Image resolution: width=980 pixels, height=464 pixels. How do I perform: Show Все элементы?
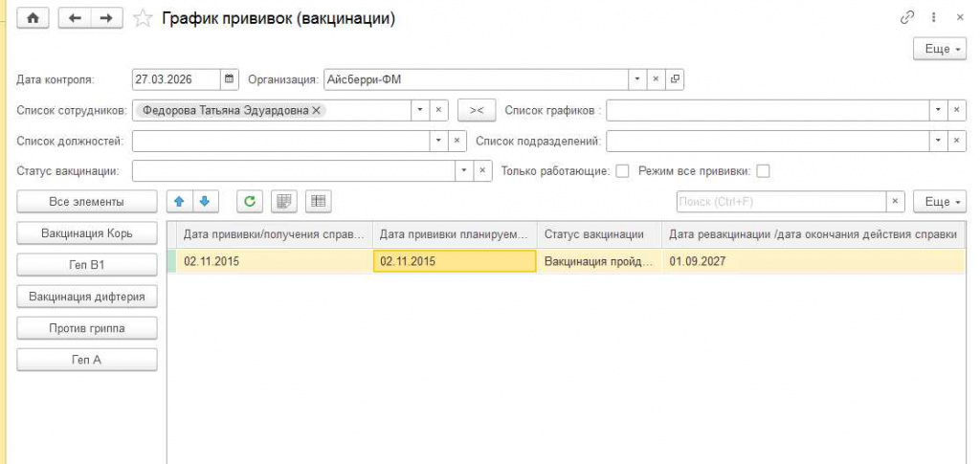tap(87, 202)
